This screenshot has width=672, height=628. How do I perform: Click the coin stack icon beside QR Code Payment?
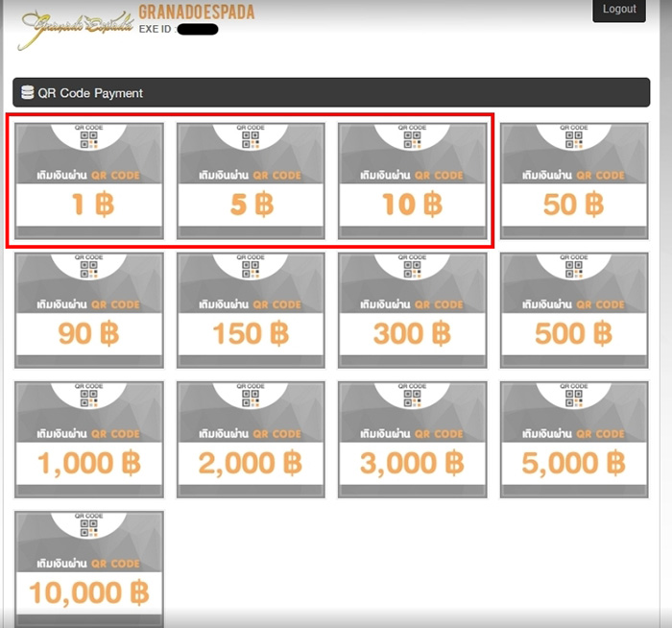click(x=28, y=92)
